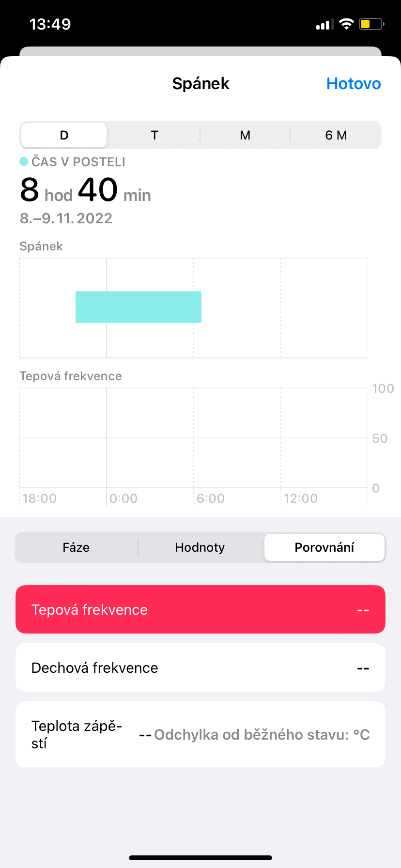Tap the Tepová frekvence heart rate chart
The image size is (401, 868).
click(x=194, y=438)
